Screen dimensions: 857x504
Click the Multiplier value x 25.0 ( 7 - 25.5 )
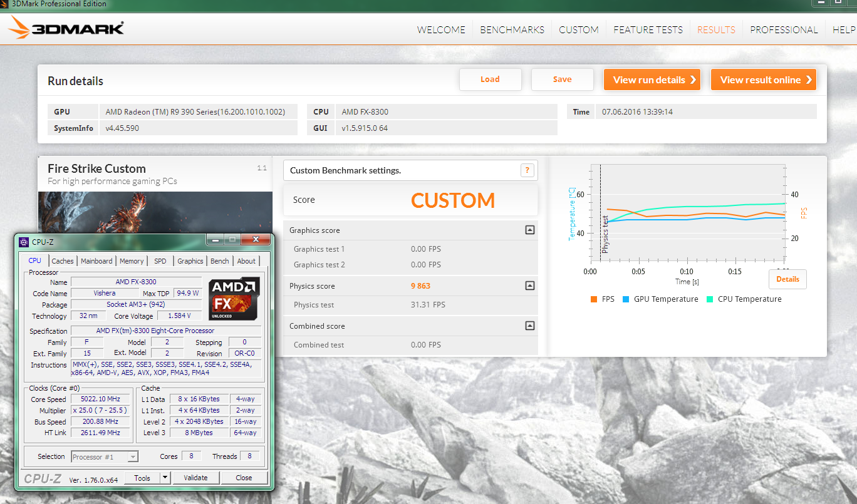(100, 411)
